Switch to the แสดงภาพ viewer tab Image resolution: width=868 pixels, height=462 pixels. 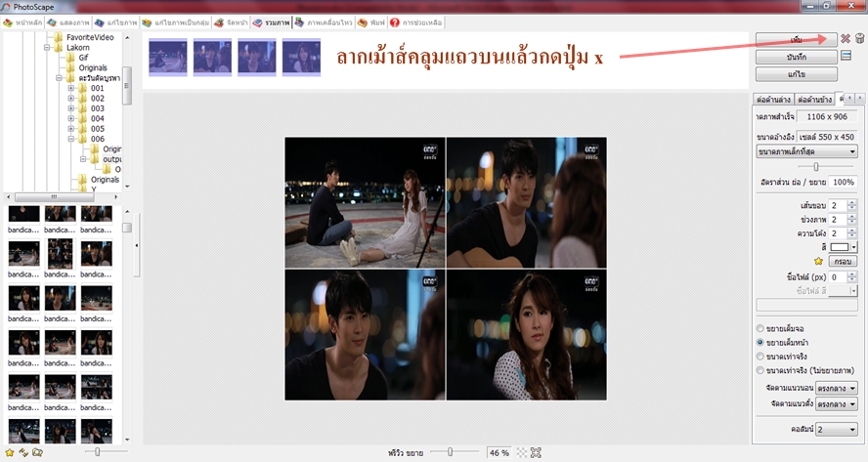coord(68,22)
